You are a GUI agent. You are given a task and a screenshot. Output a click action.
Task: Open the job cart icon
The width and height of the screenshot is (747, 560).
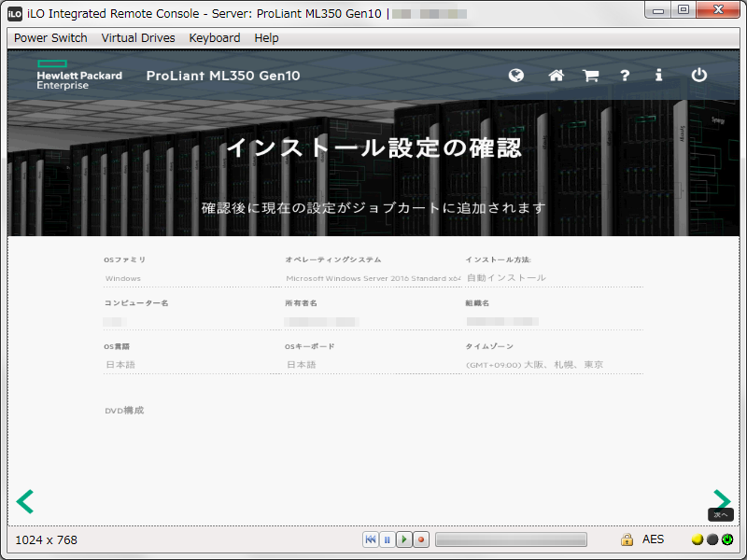(x=591, y=76)
